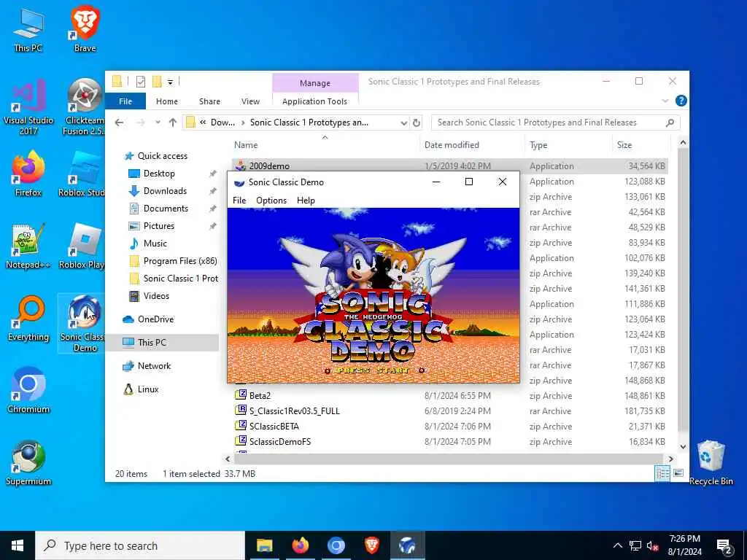Open the notification center icon
Screen dimensions: 747x560
pos(724,546)
